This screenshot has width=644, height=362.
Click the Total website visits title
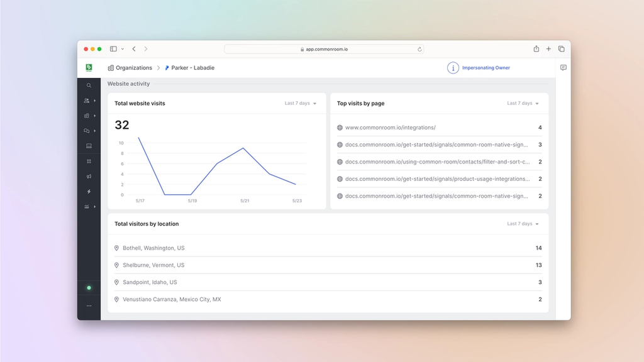140,104
